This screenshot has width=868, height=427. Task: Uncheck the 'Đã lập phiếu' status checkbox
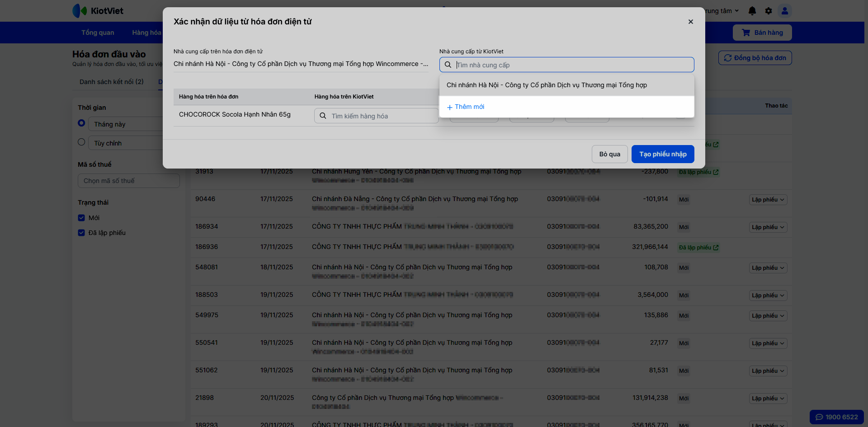[x=81, y=233]
